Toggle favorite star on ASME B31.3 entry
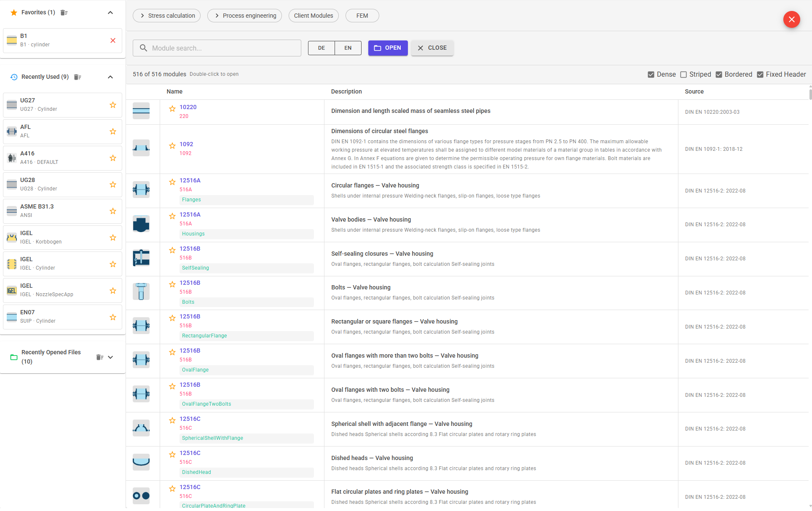812x511 pixels. (x=113, y=211)
